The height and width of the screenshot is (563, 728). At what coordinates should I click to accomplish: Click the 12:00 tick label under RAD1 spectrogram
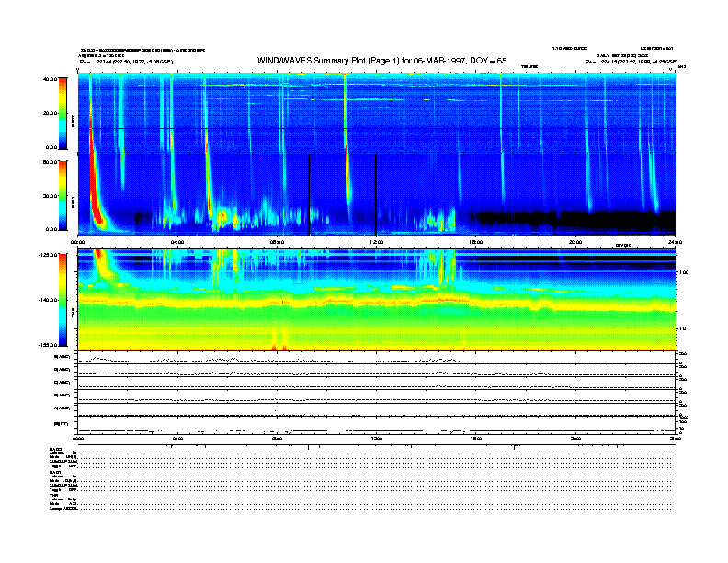pyautogui.click(x=376, y=242)
